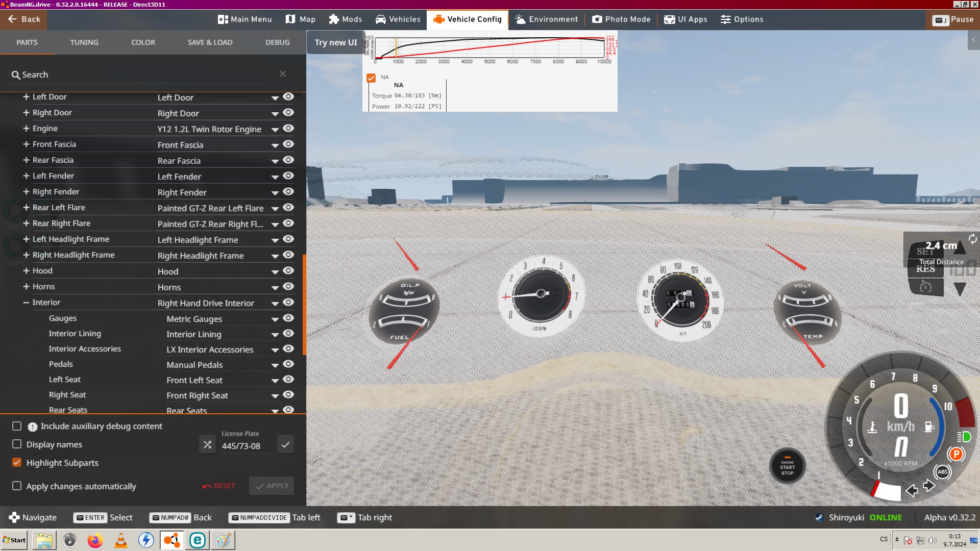Hide the Engine part with eye icon

pyautogui.click(x=288, y=128)
